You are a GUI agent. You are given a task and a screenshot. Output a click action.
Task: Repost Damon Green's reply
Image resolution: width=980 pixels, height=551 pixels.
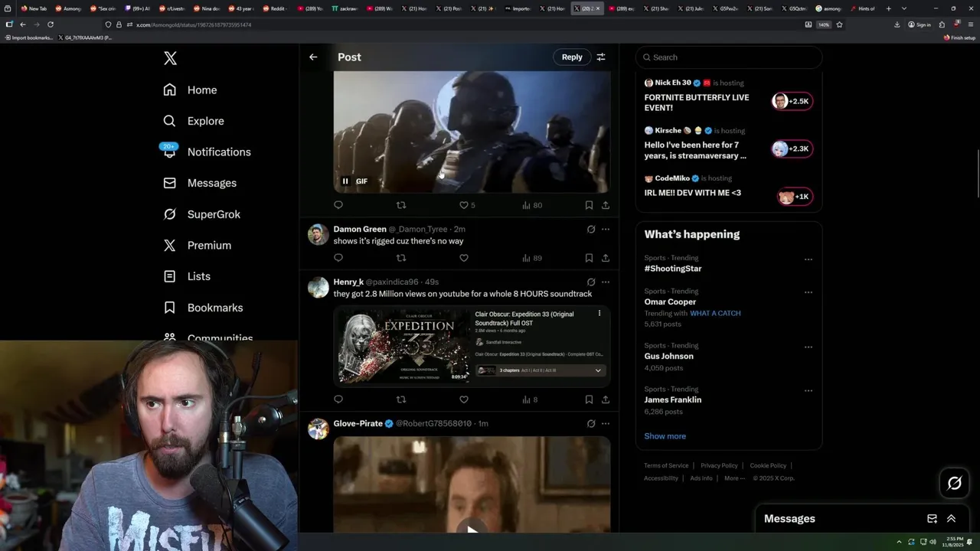click(x=401, y=258)
